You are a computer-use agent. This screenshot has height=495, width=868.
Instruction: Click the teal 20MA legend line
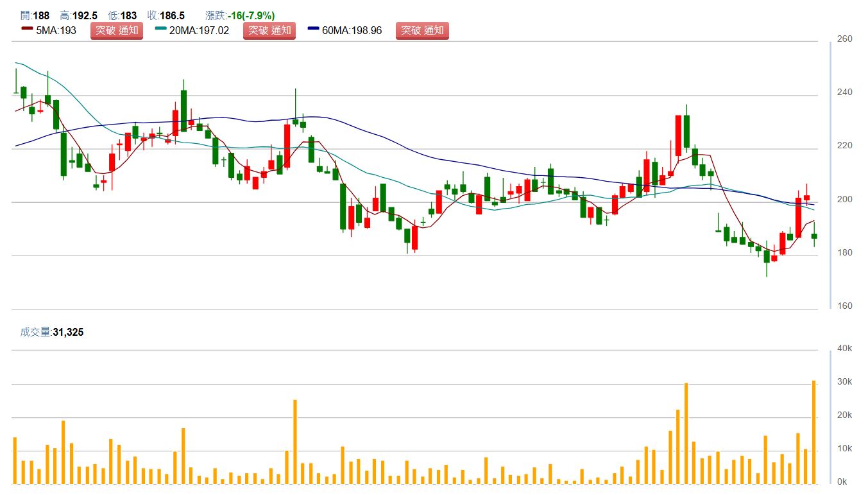161,30
